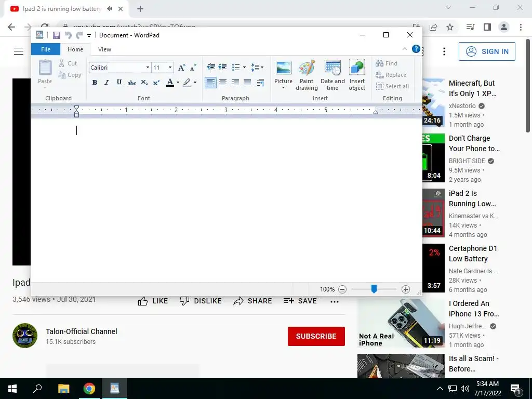The image size is (532, 399).
Task: Copy the selection in WordPad
Action: click(x=70, y=75)
